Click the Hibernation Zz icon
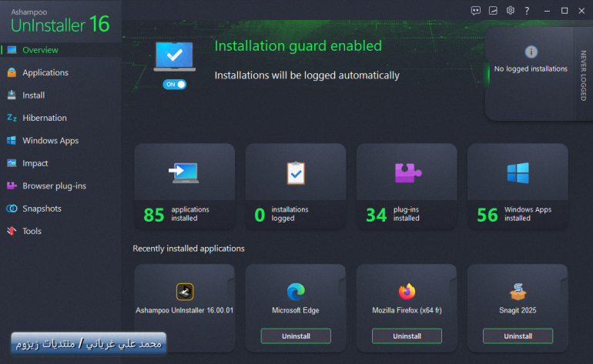Viewport: 593px width, 364px height. [12, 118]
